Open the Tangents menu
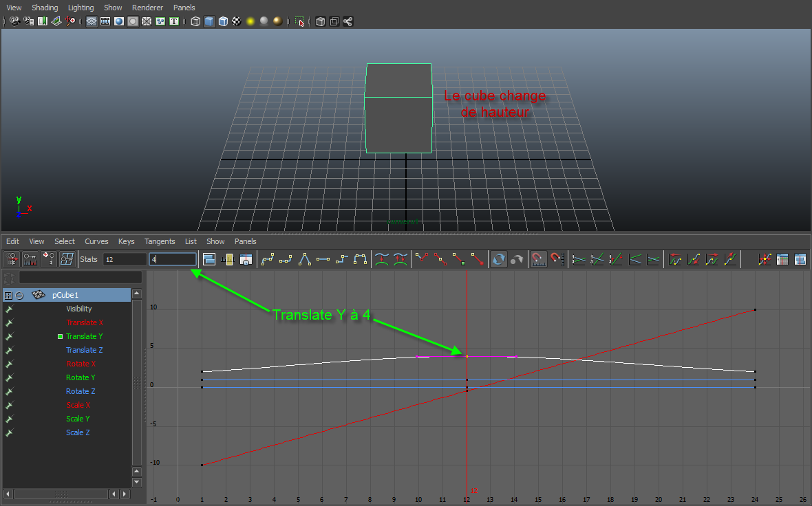 click(x=159, y=241)
